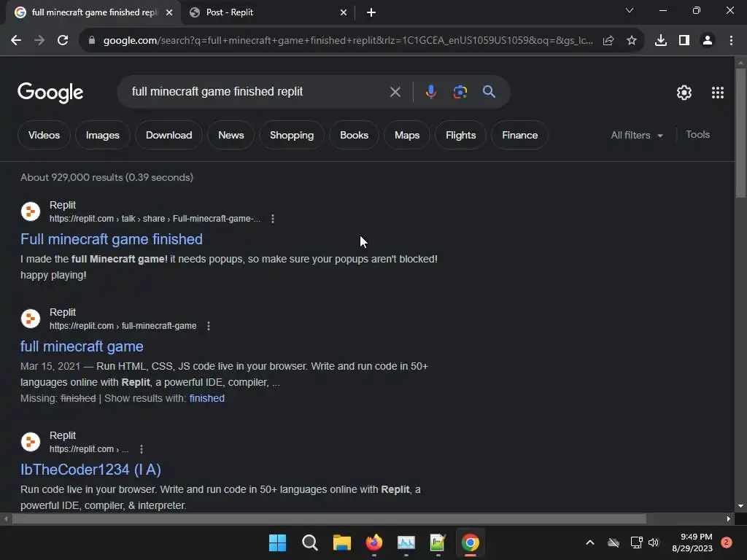This screenshot has width=747, height=560.
Task: Open the Chrome downloads icon
Action: click(x=660, y=41)
